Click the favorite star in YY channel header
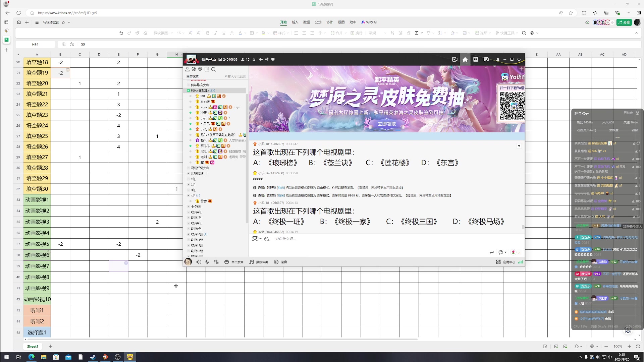This screenshot has width=644, height=362. [x=254, y=59]
